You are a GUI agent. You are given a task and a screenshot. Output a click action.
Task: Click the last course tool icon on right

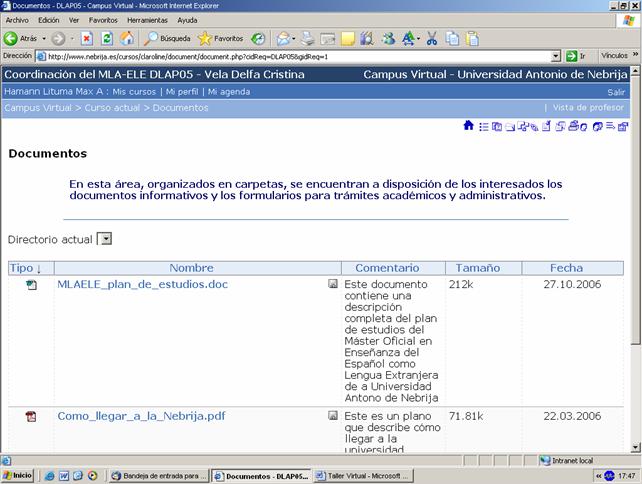point(623,127)
